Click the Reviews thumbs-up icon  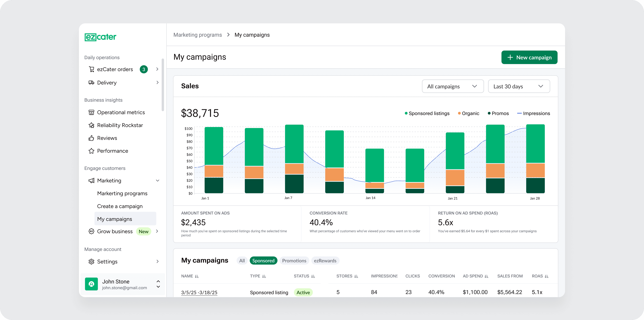(x=92, y=138)
